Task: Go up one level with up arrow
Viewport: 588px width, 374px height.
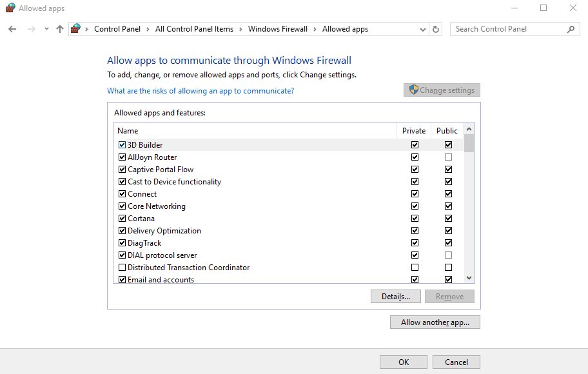Action: pos(59,29)
